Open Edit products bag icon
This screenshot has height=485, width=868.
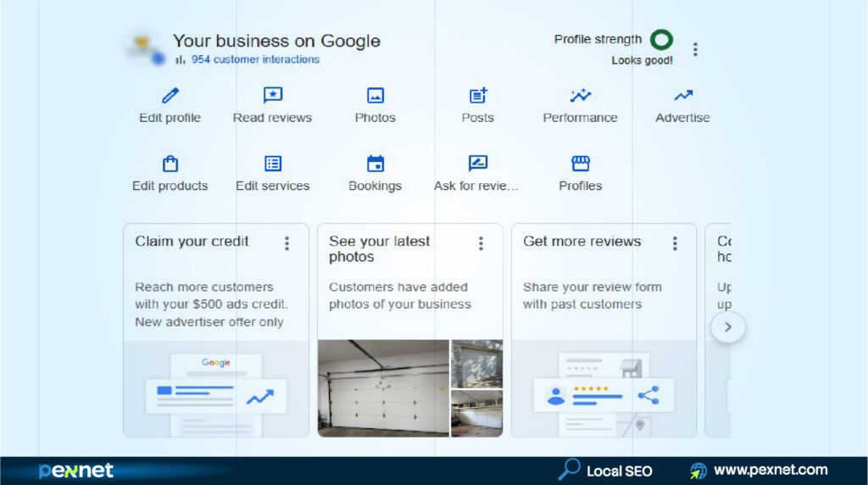tap(170, 164)
